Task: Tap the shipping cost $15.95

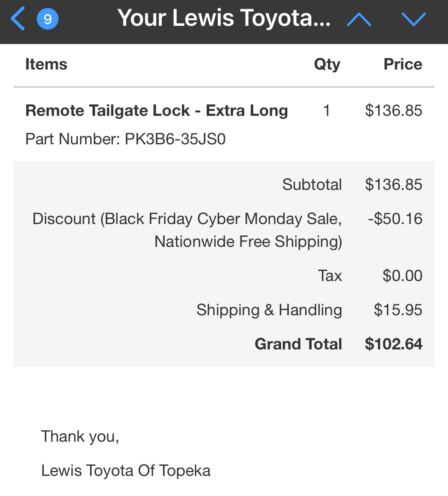Action: [x=398, y=310]
